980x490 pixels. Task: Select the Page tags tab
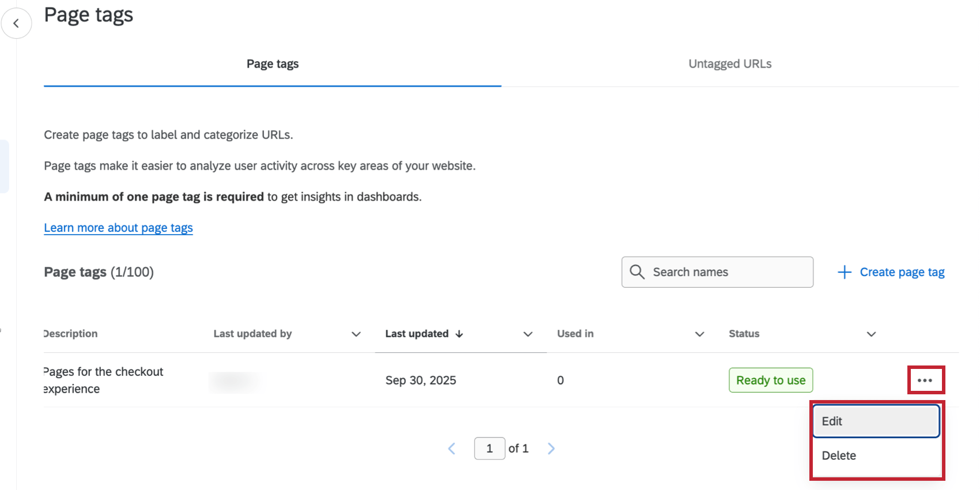(x=273, y=64)
